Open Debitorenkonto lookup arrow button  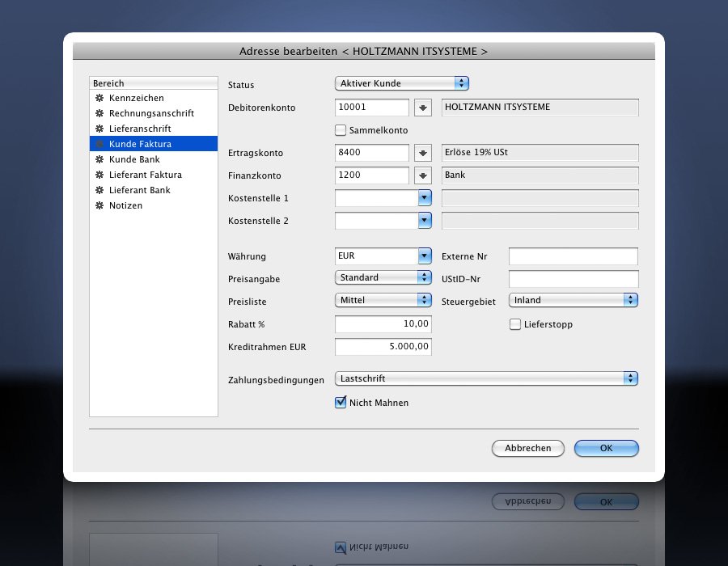point(422,108)
